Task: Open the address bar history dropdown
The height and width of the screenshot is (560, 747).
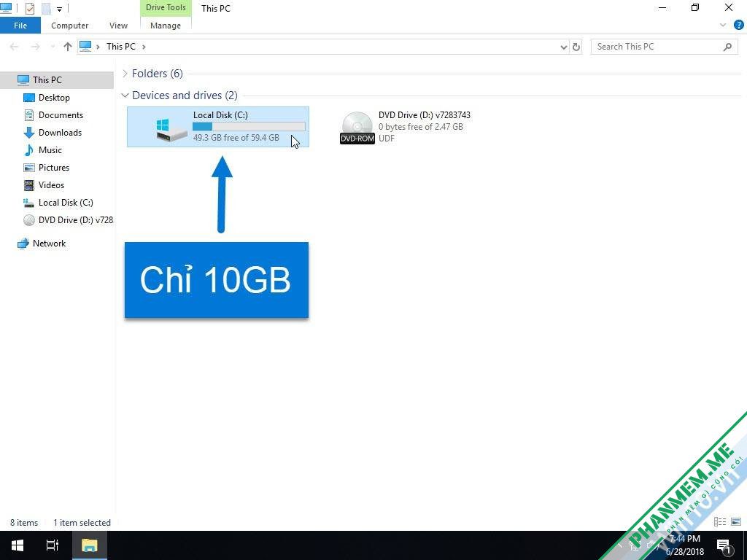Action: tap(564, 47)
